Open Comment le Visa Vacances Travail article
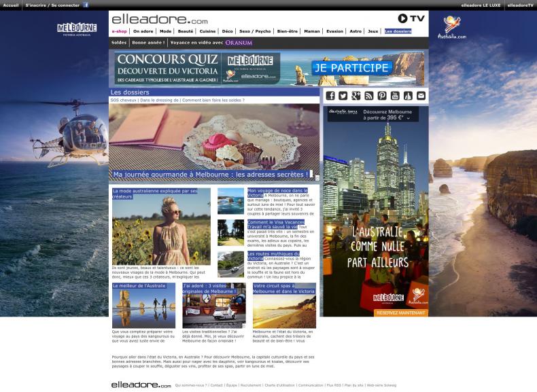 276,224
